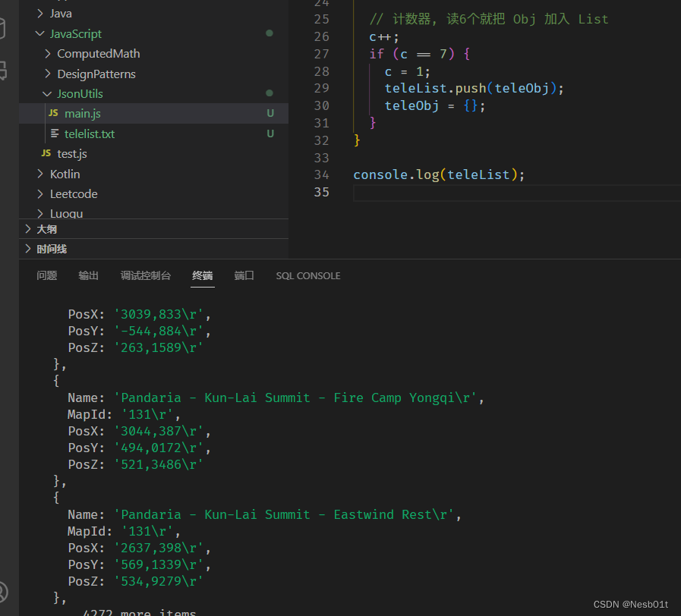
Task: Select the DesignPatterns folder label
Action: tap(96, 74)
